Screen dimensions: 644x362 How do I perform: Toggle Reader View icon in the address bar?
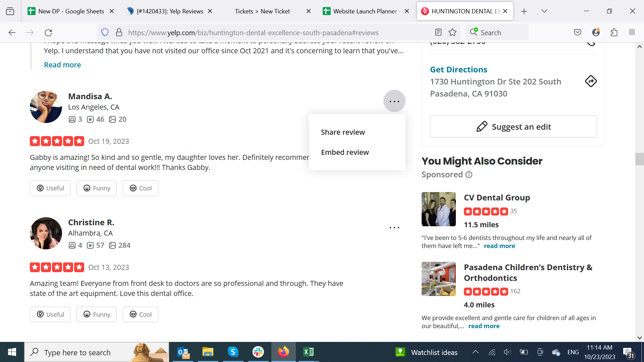pos(438,33)
